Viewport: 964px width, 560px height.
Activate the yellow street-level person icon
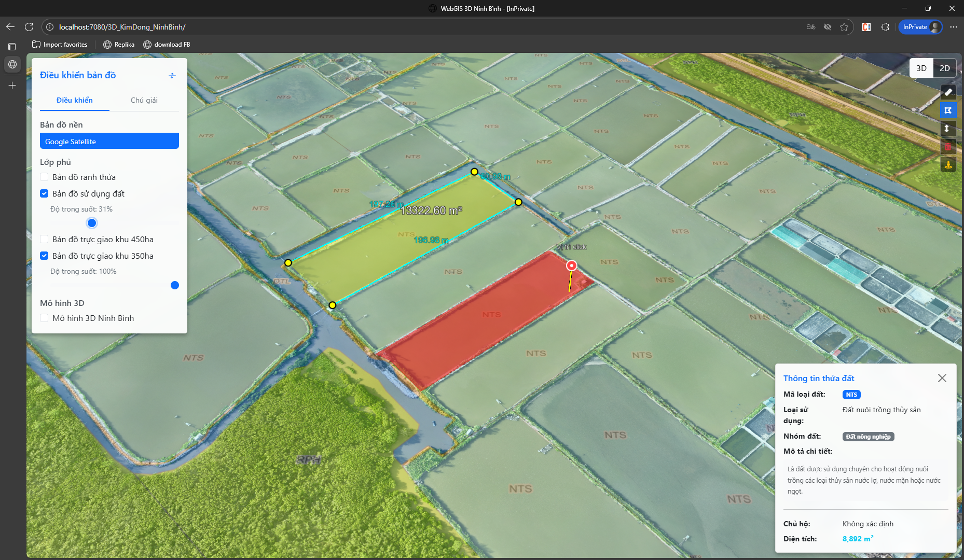[x=948, y=165]
